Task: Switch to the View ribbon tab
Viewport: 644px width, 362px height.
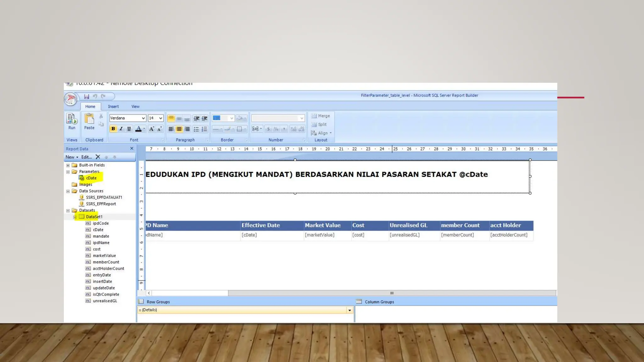Action: 135,107
